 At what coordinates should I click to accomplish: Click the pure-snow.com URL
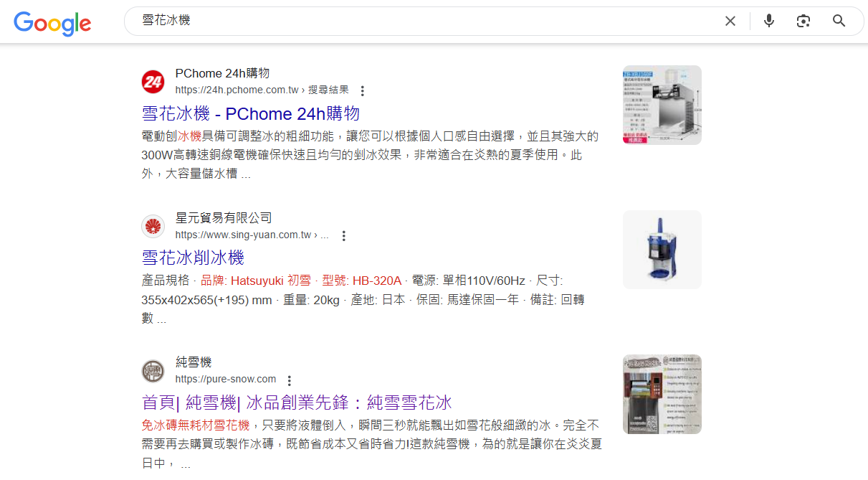pos(226,380)
